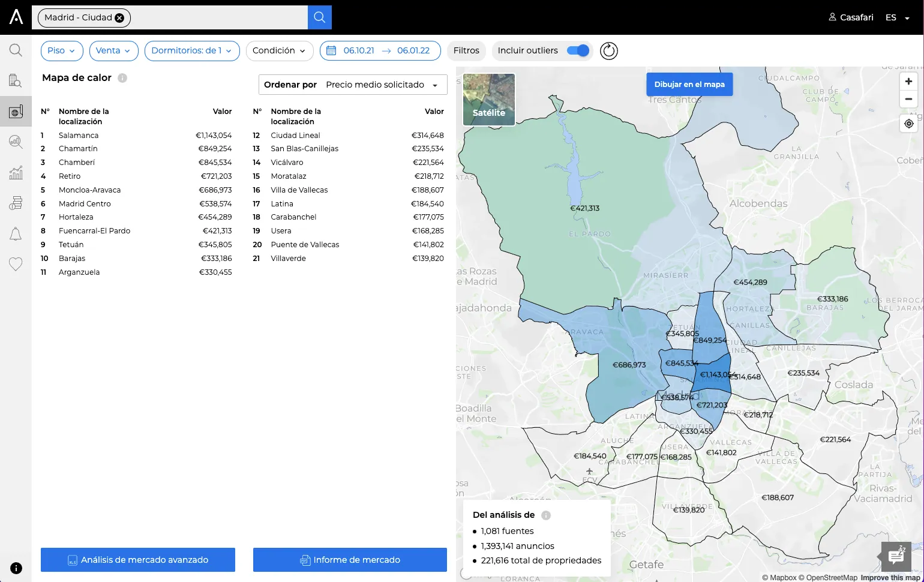This screenshot has height=582, width=924.
Task: Click Análisis de mercado avanzado button
Action: tap(138, 560)
